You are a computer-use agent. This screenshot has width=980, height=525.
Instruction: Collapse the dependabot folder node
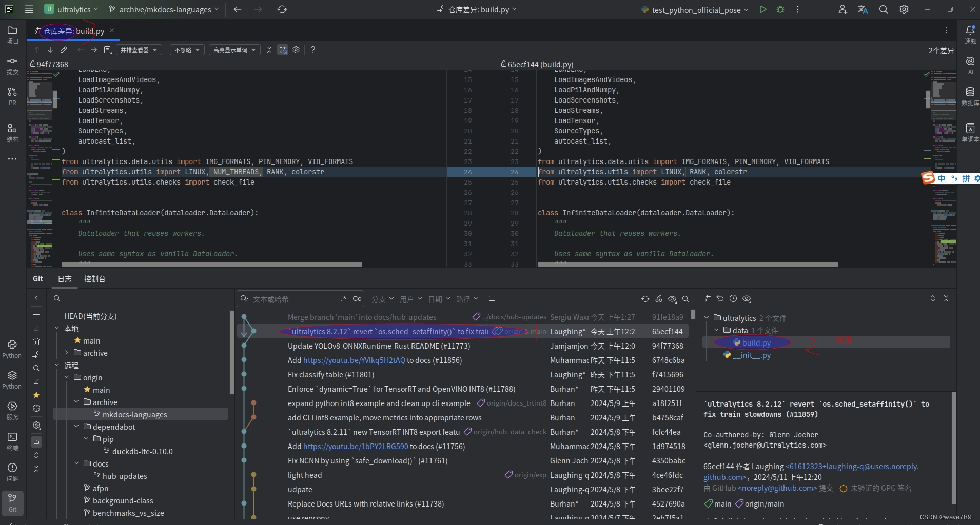(76, 427)
